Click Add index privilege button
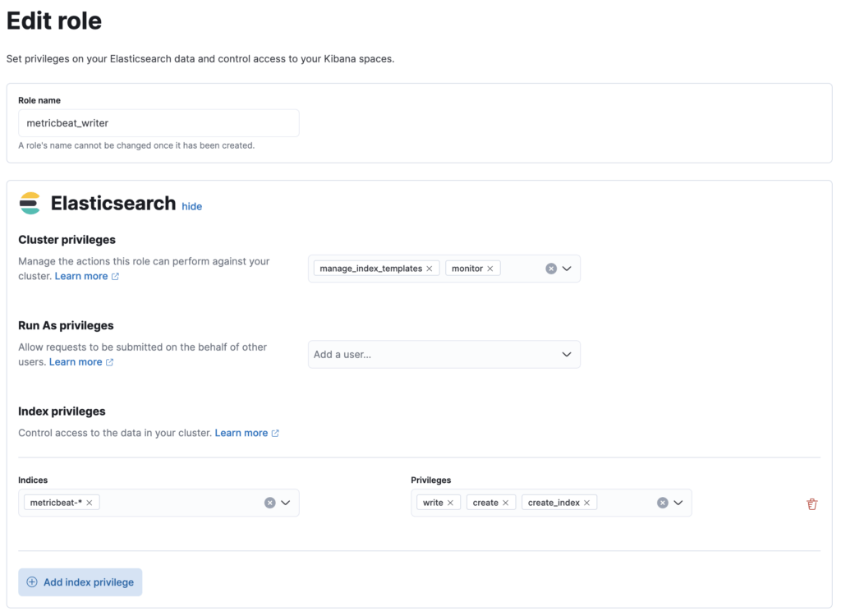Screen dimensions: 841x616 [x=80, y=582]
